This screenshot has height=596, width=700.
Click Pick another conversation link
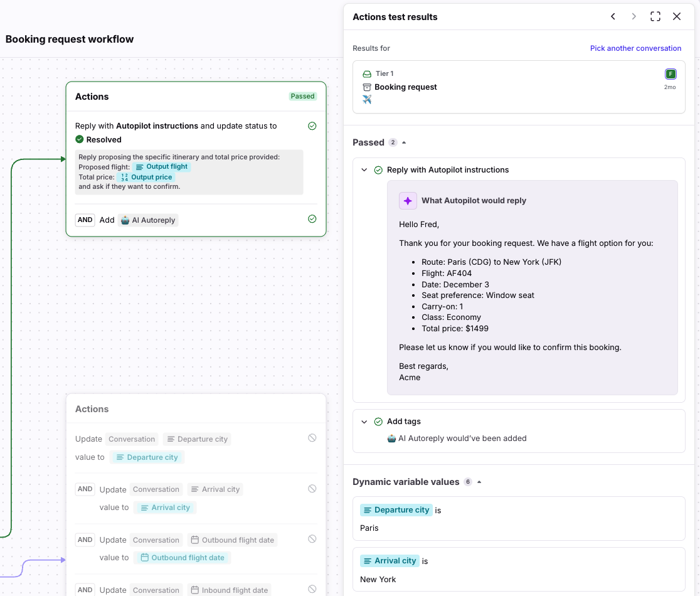pos(635,48)
